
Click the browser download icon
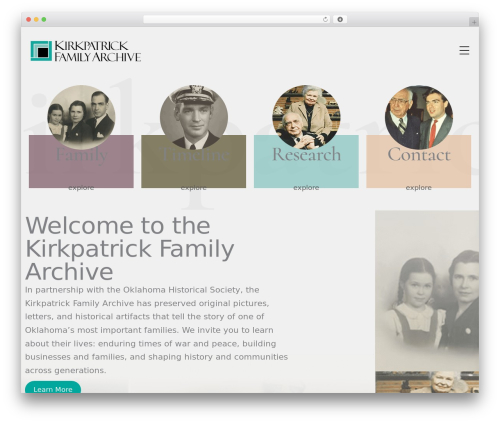340,20
